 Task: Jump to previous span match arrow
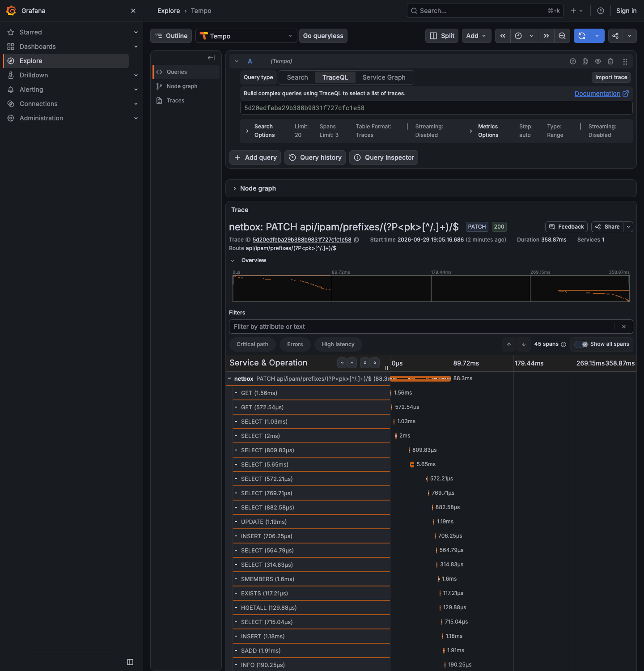point(509,344)
